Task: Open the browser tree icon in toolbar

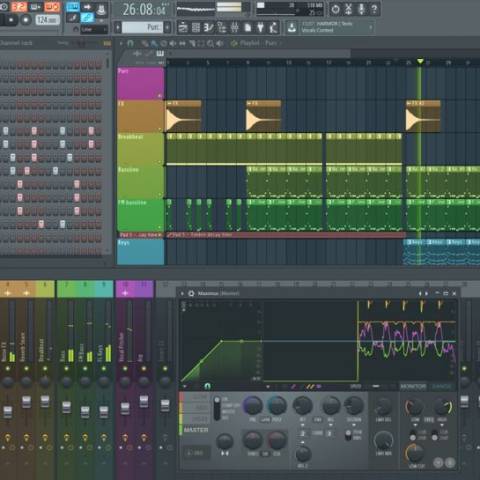Action: 222,28
